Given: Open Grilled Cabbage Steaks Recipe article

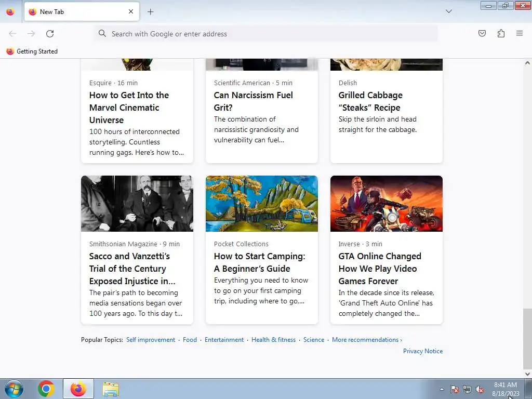Looking at the screenshot, I should (x=370, y=101).
